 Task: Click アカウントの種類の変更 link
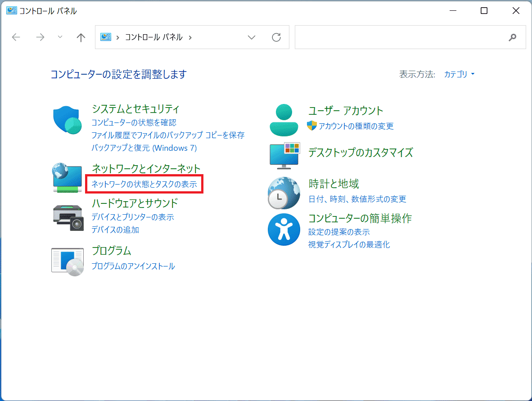click(x=356, y=126)
